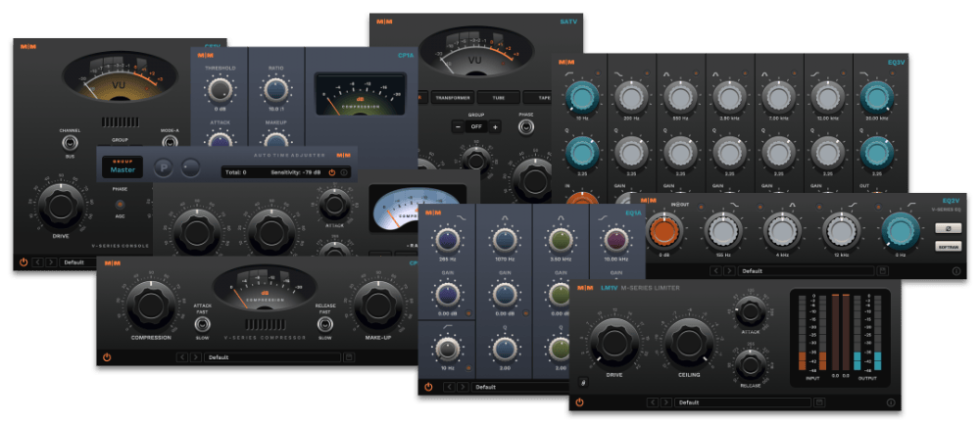Image resolution: width=980 pixels, height=424 pixels.
Task: Flip RELEASE fast/slow switch in V-Series Compressor
Action: (x=324, y=324)
